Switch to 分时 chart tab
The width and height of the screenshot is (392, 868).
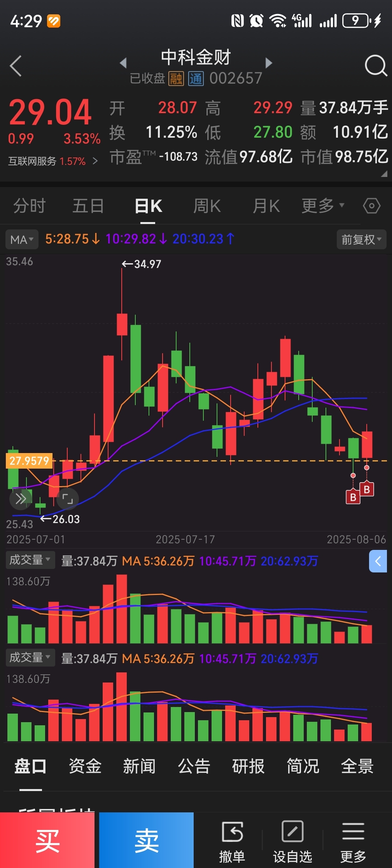pos(30,206)
